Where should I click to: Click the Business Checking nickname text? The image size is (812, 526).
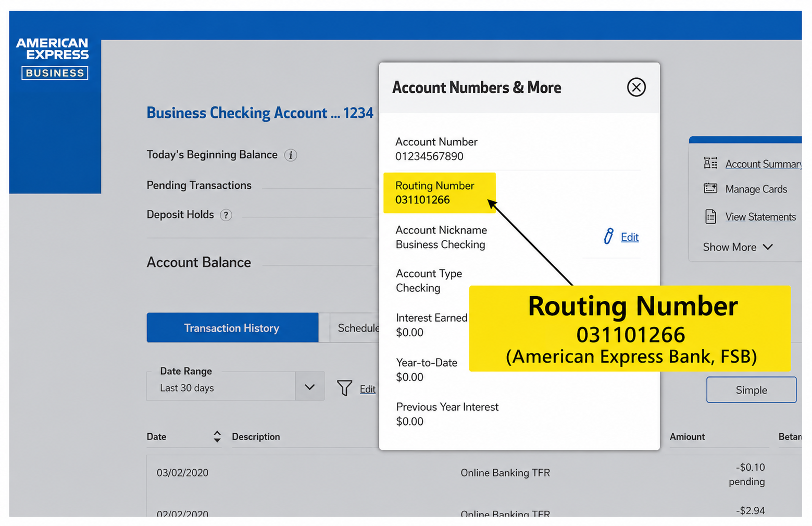(441, 244)
